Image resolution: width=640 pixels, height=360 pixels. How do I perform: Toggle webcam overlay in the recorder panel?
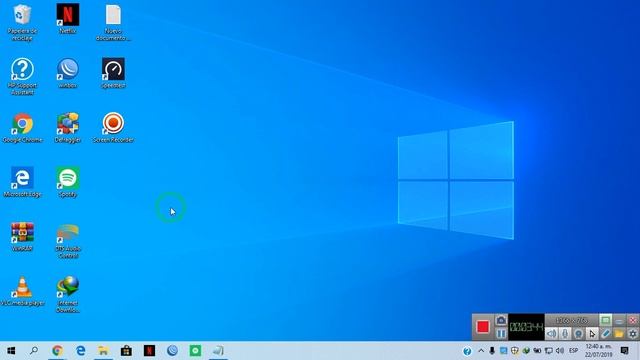click(578, 334)
